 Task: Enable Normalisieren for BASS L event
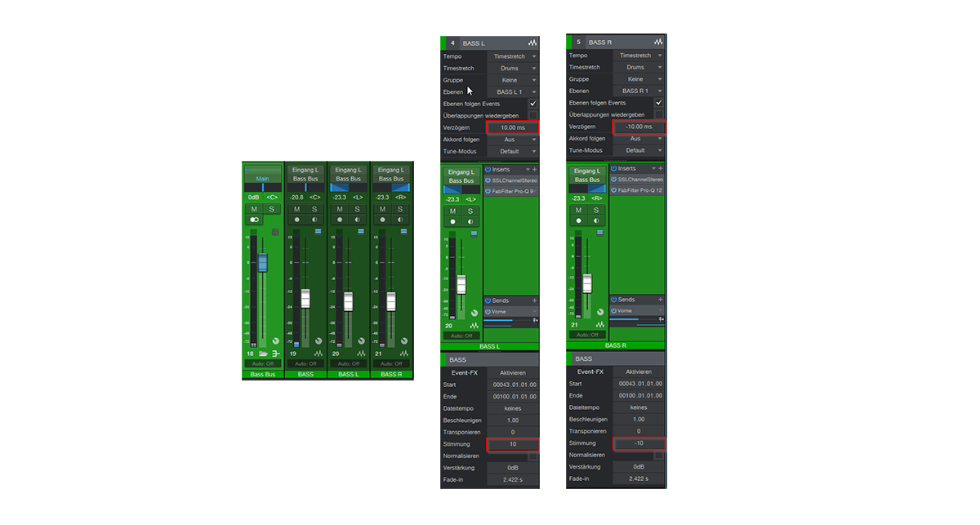(x=532, y=456)
